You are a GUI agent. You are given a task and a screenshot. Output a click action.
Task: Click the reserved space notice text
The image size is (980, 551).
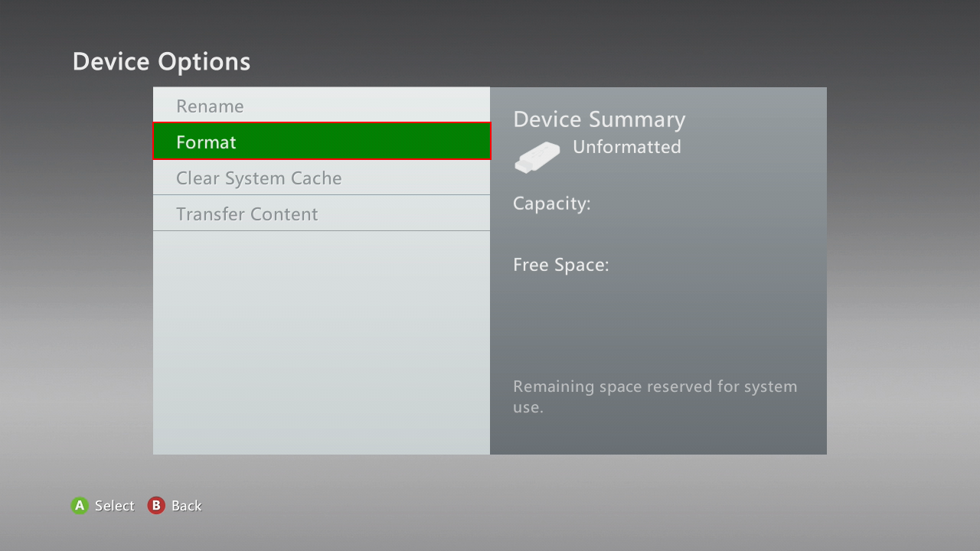point(655,396)
